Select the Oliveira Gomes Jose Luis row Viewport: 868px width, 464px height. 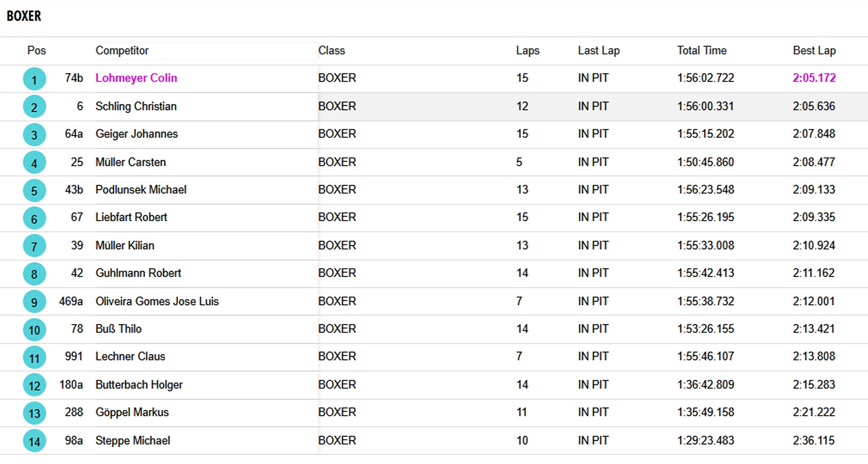coord(434,301)
